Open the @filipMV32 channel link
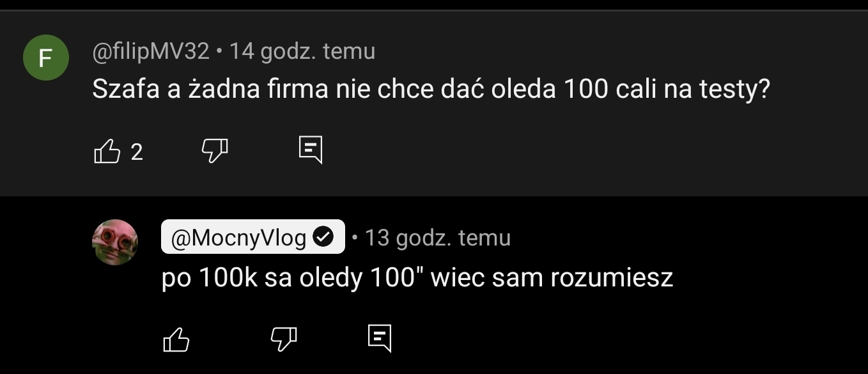Viewport: 868px width, 374px height. coord(151,51)
